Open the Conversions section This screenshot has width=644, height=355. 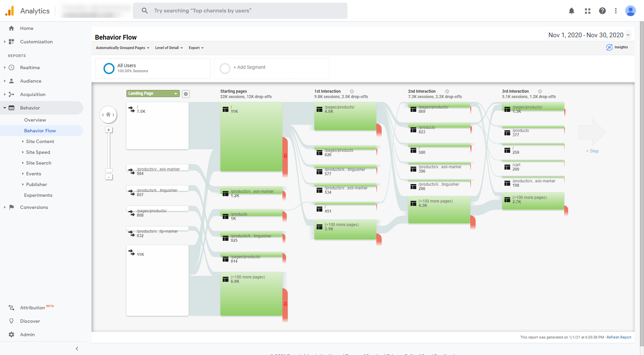pos(34,207)
